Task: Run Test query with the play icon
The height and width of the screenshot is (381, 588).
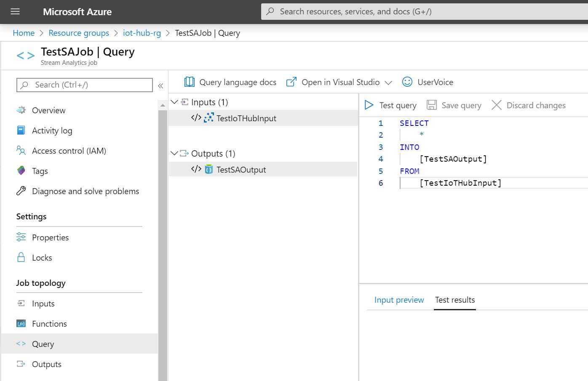Action: click(x=369, y=105)
